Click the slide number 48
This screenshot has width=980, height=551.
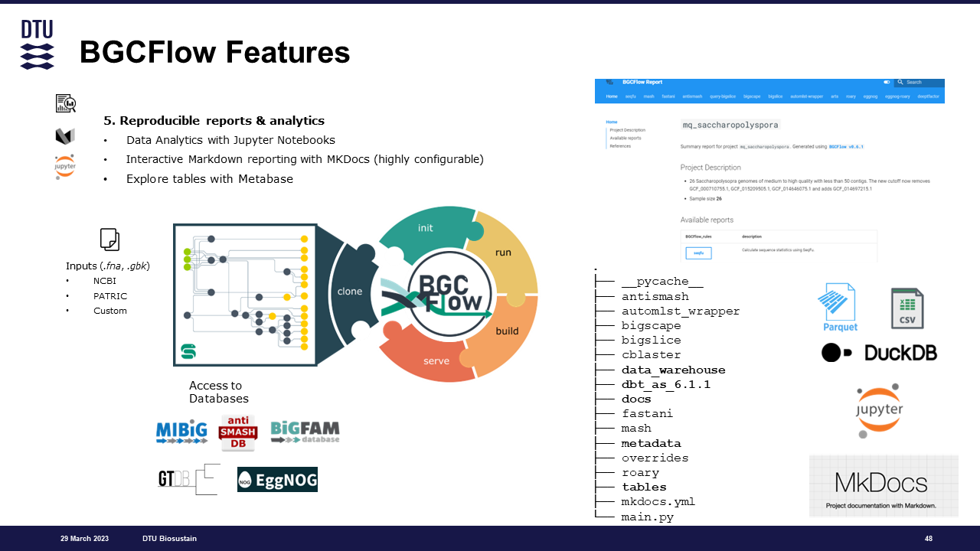929,539
